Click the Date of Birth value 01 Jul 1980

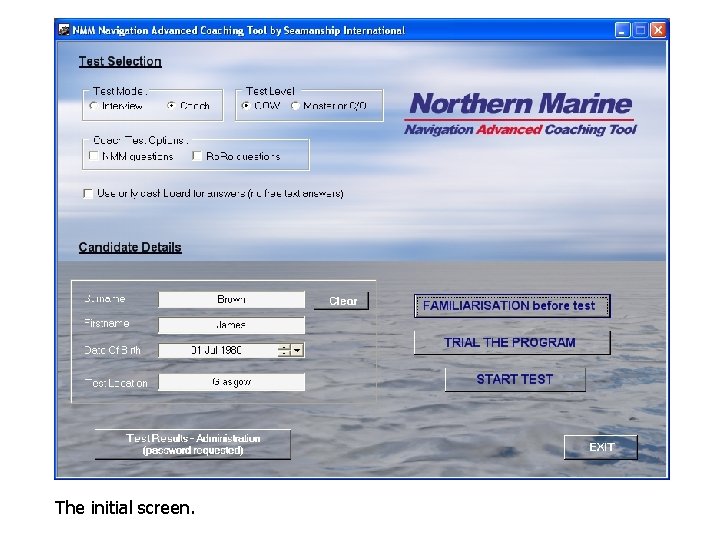pos(216,350)
